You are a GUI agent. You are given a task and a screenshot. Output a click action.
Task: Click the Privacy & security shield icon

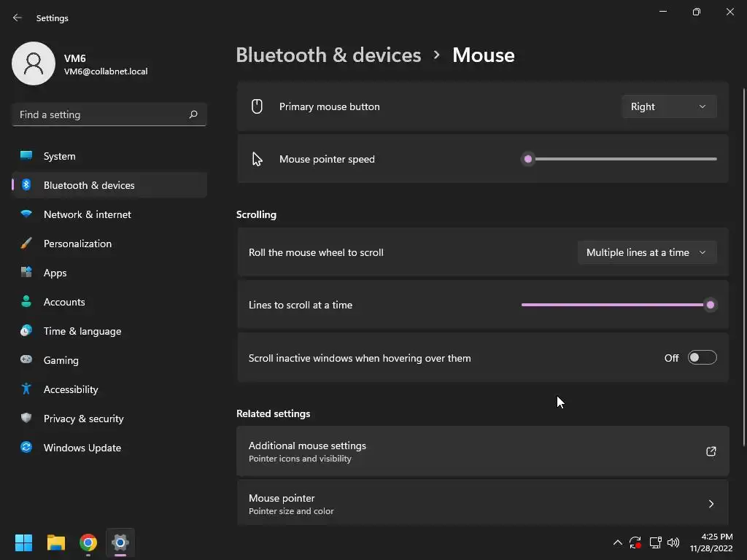click(x=26, y=418)
